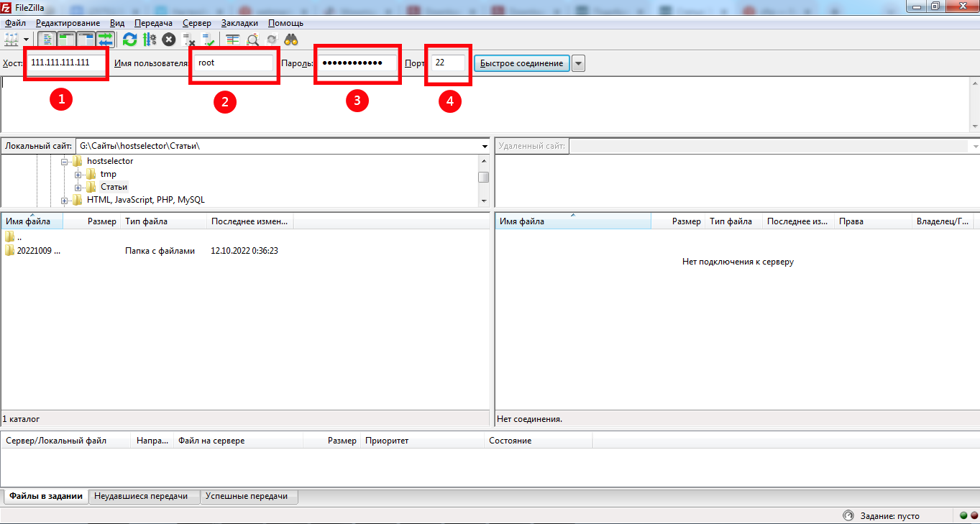Image resolution: width=980 pixels, height=524 pixels.
Task: Open the Передача menu
Action: pyautogui.click(x=153, y=23)
